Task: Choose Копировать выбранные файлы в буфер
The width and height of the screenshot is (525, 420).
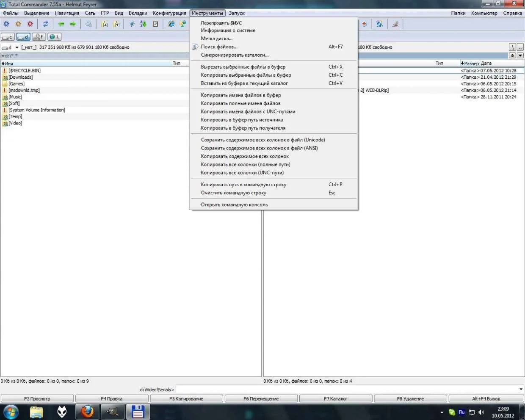Action: (x=274, y=75)
